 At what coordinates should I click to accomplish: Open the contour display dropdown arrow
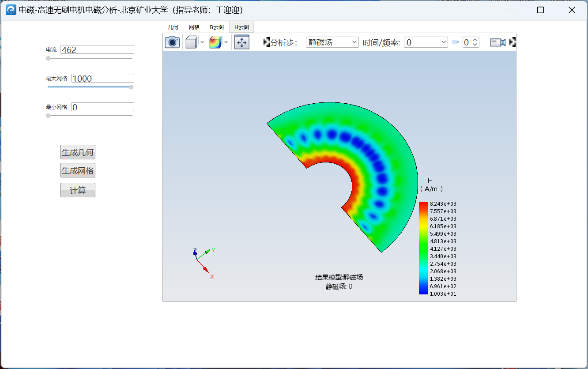point(226,42)
